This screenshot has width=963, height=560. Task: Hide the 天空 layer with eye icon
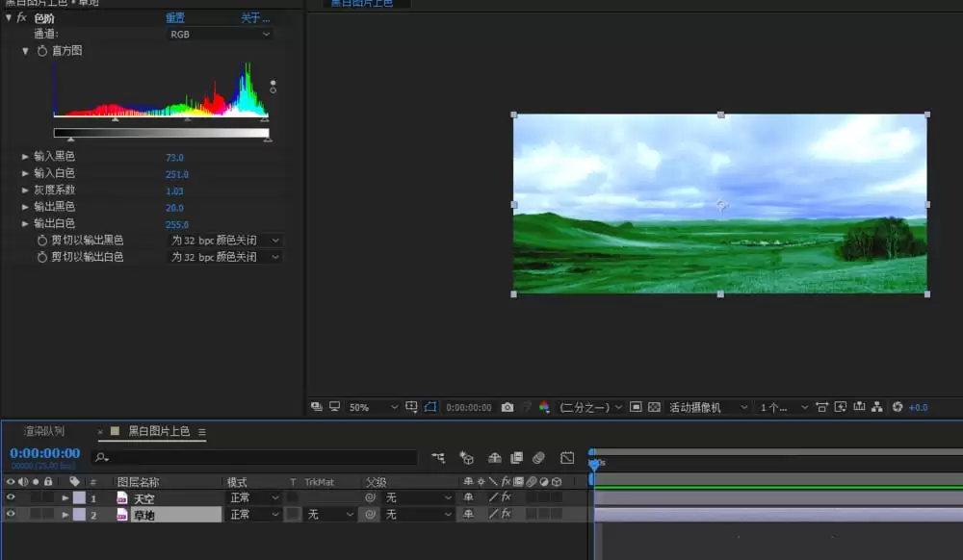11,497
